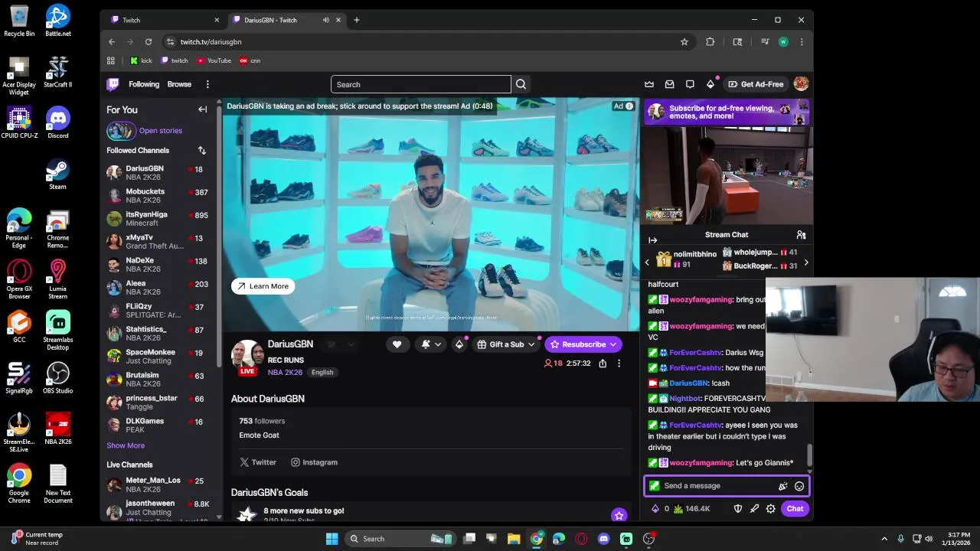Image resolution: width=980 pixels, height=551 pixels.
Task: Open the three-dot More menu beside Browse
Action: [207, 84]
